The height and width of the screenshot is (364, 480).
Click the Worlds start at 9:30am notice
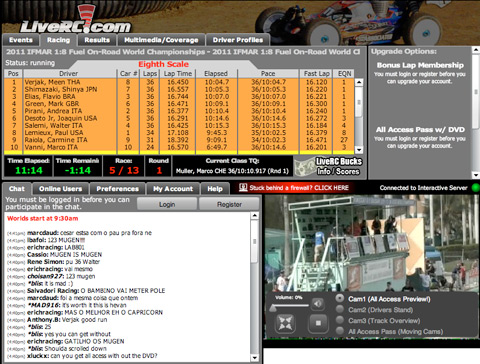tap(43, 219)
